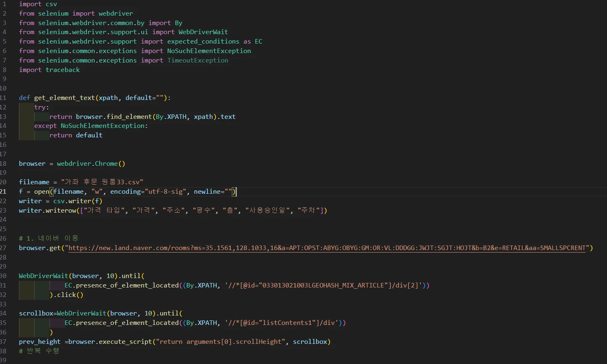Image resolution: width=607 pixels, height=364 pixels.
Task: Click NoSuchElementException in the except clause
Action: point(103,126)
